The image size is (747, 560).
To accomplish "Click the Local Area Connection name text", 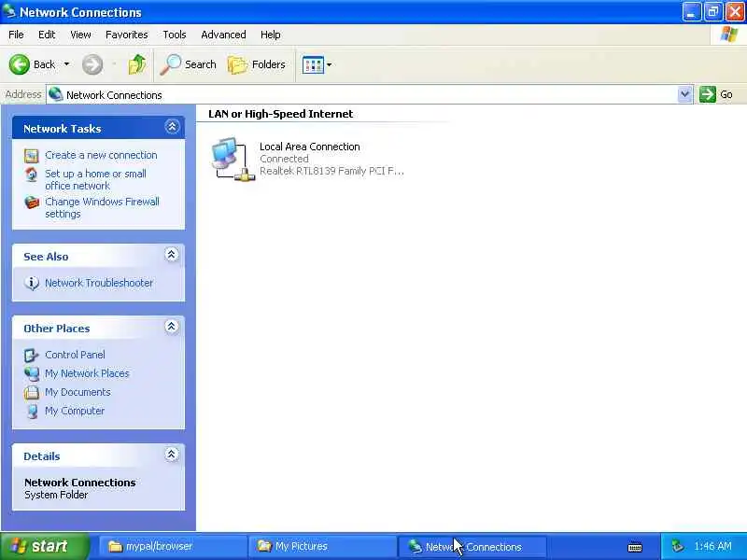I will [310, 147].
